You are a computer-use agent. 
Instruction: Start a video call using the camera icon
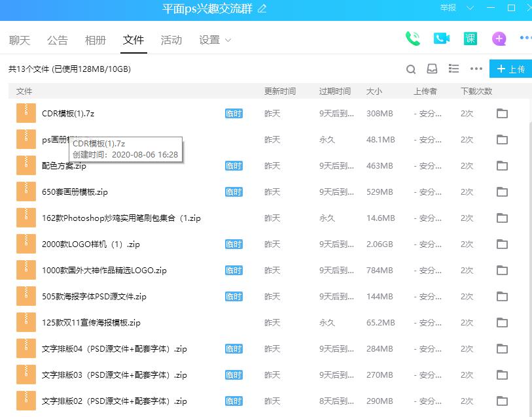pyautogui.click(x=441, y=38)
